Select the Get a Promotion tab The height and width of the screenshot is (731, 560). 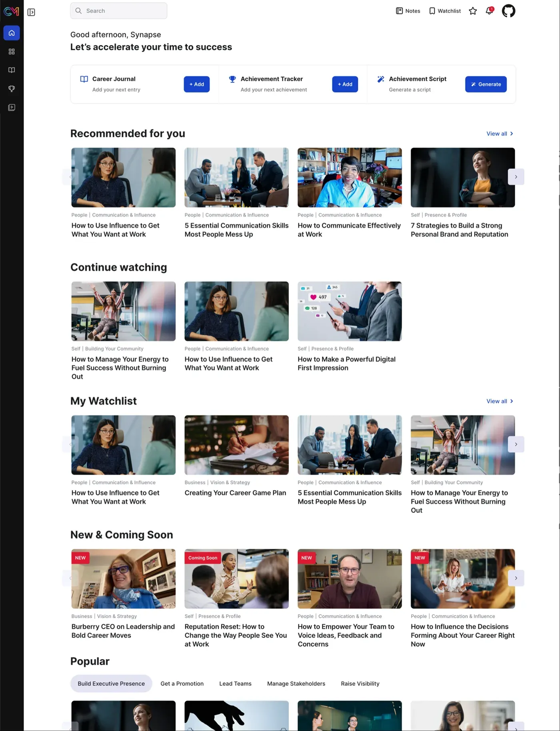coord(182,684)
